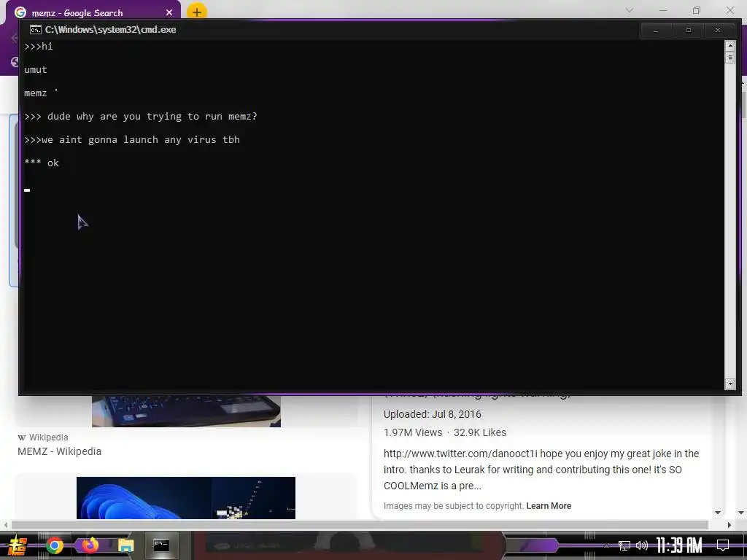Open the MEMZ - Wikipedia result link
Image resolution: width=747 pixels, height=560 pixels.
point(60,451)
